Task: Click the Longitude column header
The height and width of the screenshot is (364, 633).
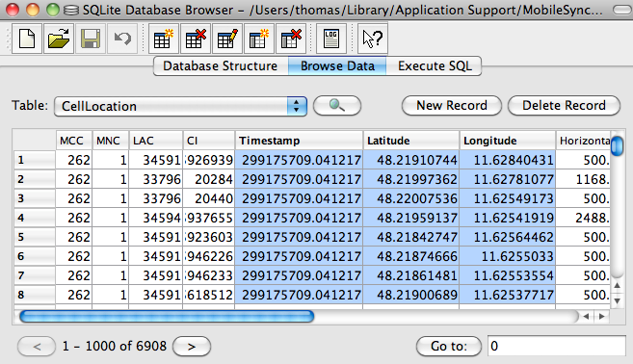Action: pyautogui.click(x=508, y=141)
